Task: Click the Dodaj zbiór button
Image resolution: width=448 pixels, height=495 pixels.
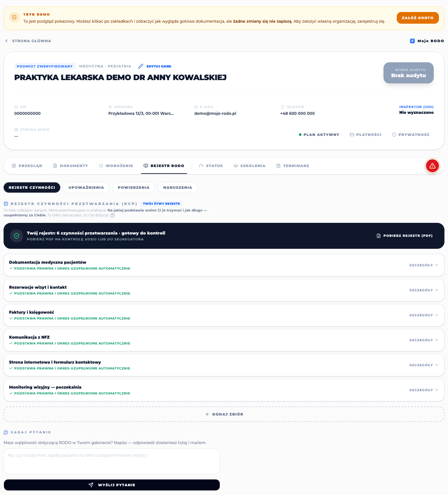Action: coord(224,414)
